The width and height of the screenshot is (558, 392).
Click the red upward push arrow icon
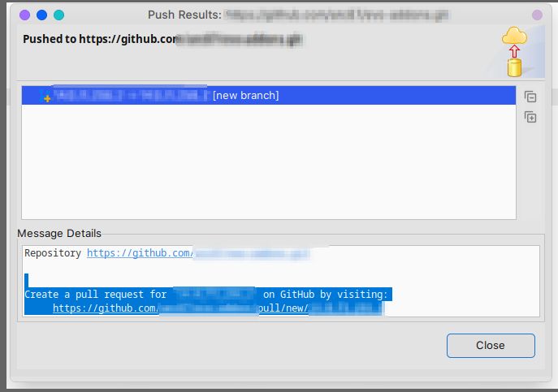pos(514,51)
